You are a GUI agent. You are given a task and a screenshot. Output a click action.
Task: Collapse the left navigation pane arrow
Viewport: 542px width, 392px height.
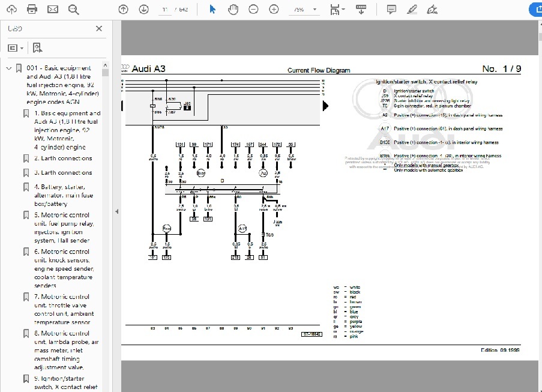click(x=117, y=211)
